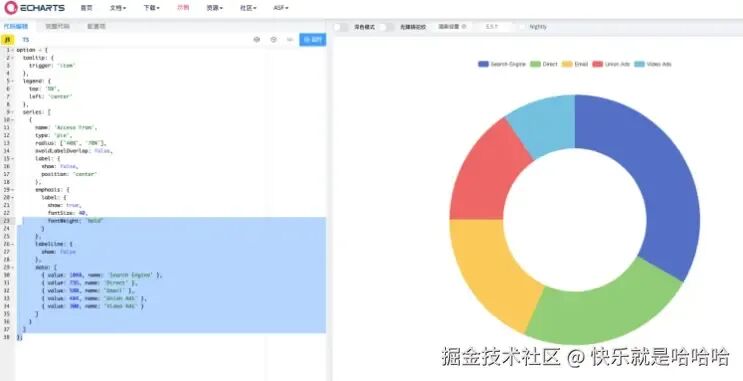Collapse the tooltip block fold at line 2

(x=13, y=58)
